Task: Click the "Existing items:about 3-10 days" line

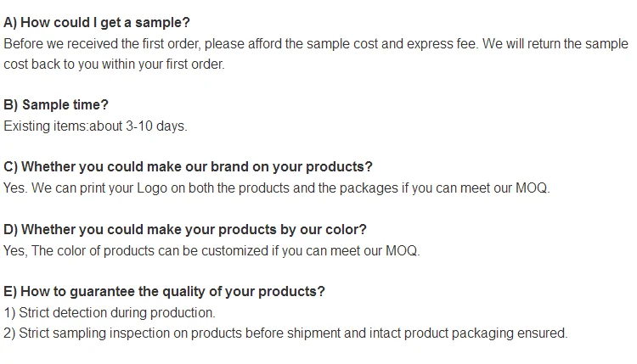Action: [95, 126]
